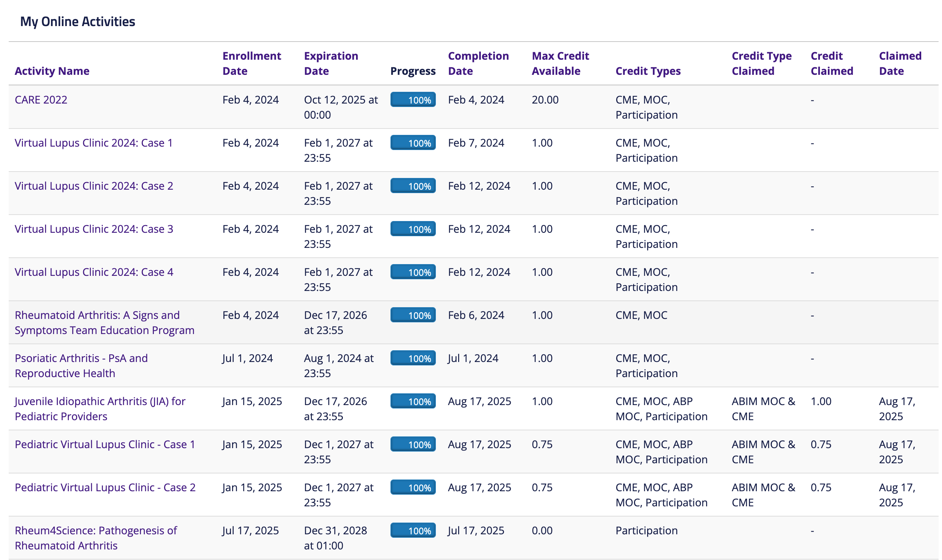Sort by Max Credit Available header

(561, 63)
